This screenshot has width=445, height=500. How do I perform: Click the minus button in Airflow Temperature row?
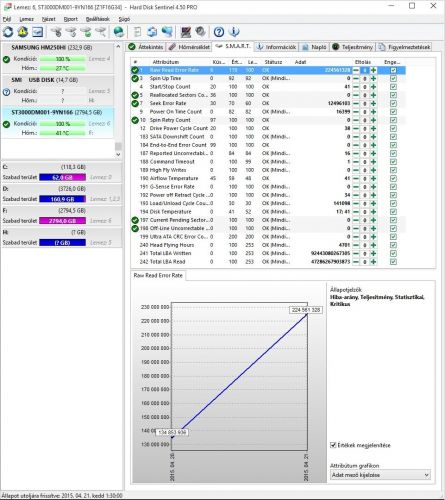click(x=356, y=178)
